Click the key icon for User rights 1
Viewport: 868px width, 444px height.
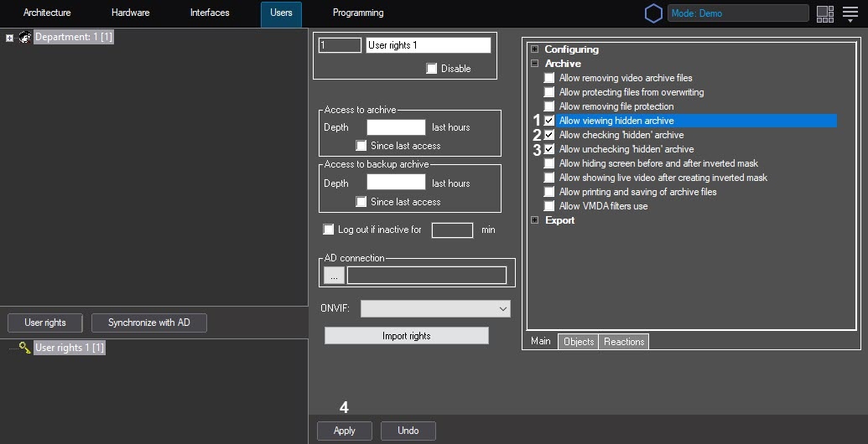[24, 348]
